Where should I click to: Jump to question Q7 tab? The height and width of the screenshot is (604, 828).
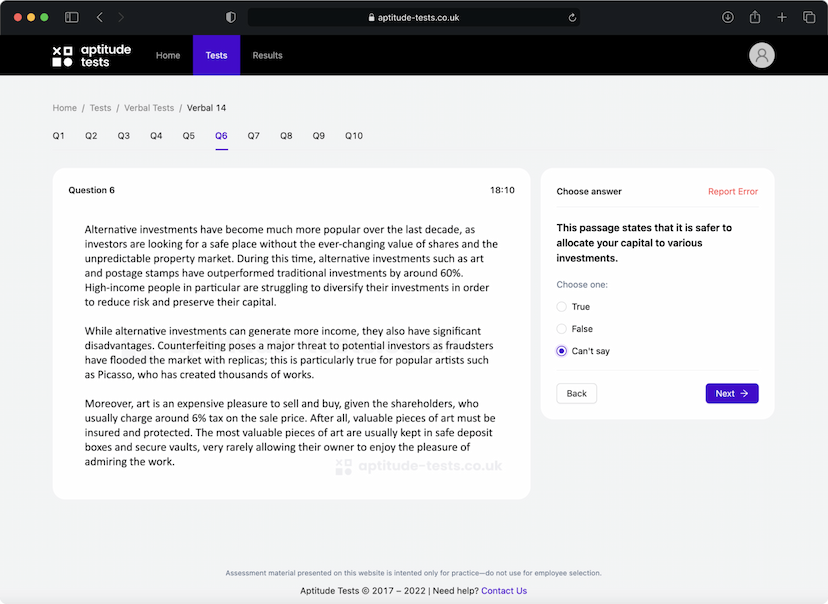[x=254, y=136]
